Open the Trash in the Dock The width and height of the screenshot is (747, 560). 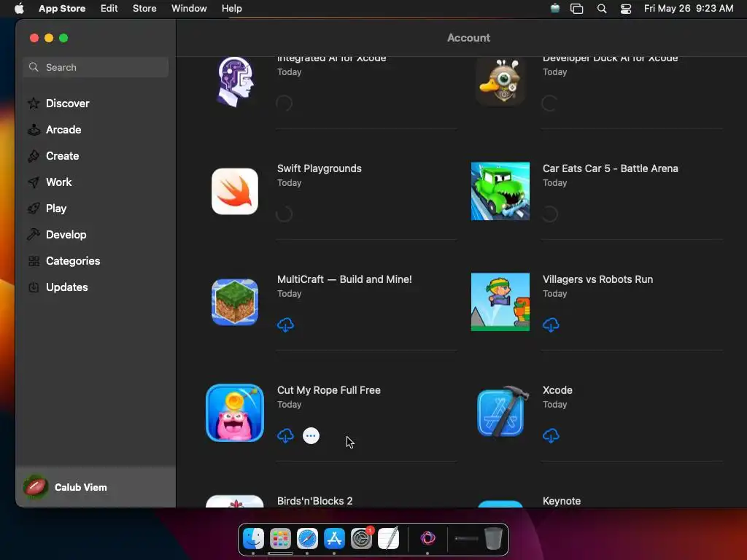tap(494, 539)
